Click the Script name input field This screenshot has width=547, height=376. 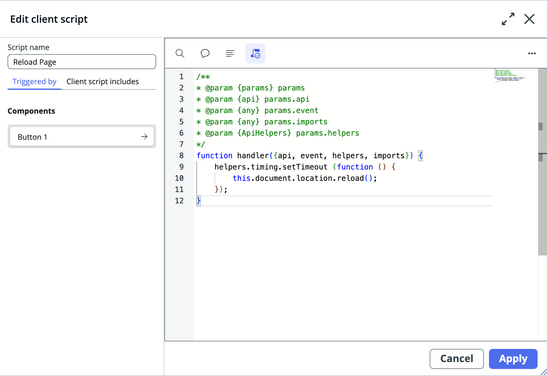coord(82,62)
